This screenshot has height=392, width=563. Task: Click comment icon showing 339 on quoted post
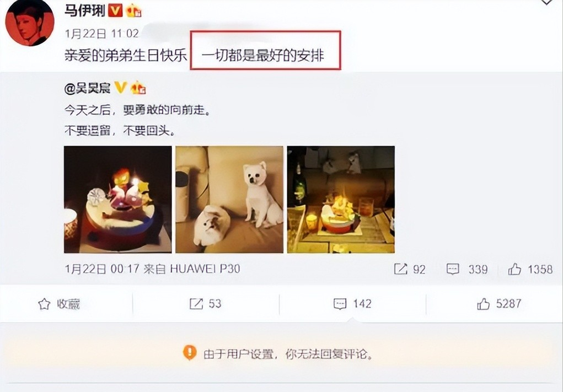(453, 269)
